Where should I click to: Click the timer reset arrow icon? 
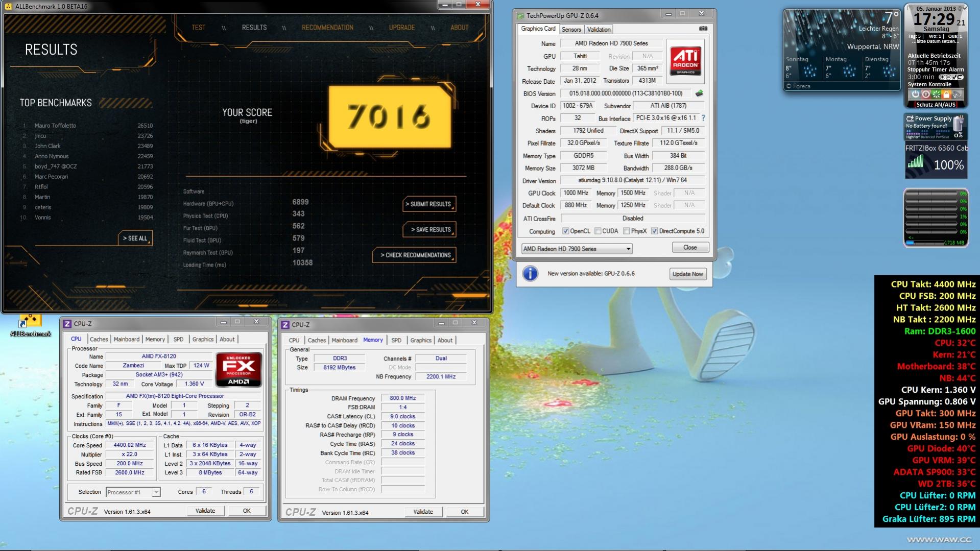960,77
